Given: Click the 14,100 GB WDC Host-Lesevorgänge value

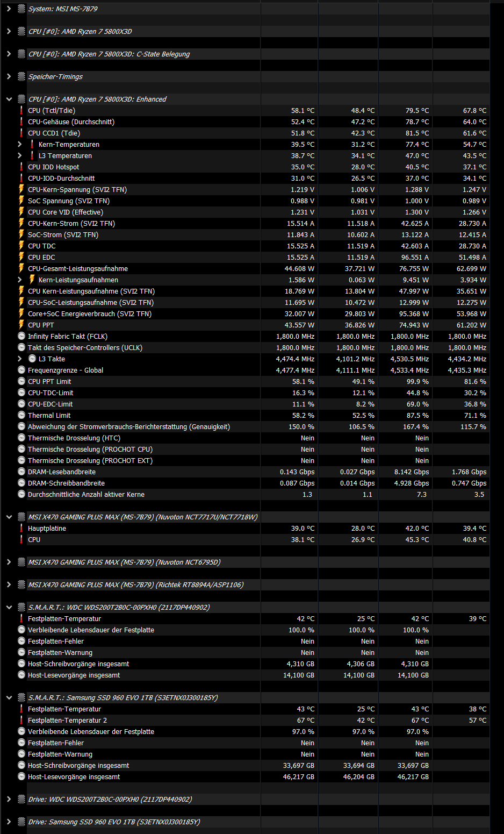Looking at the screenshot, I should (299, 675).
